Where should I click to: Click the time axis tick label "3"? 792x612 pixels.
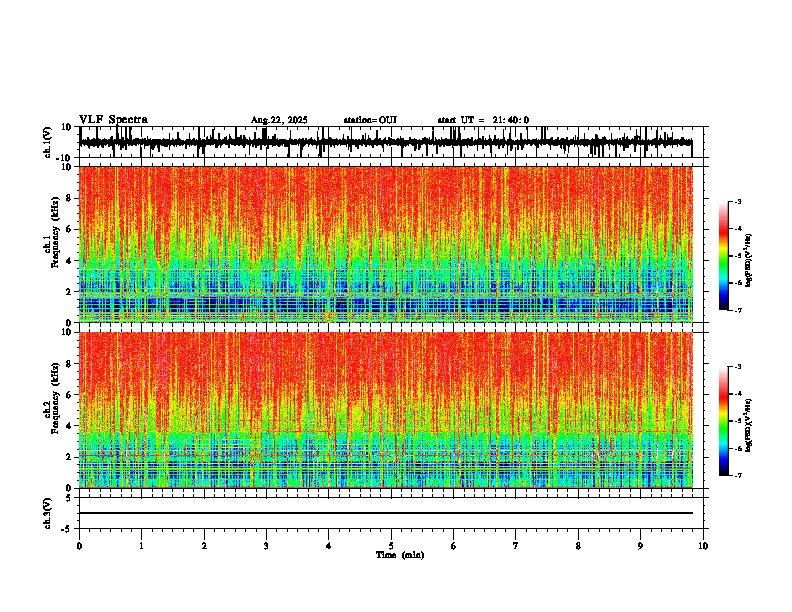point(266,546)
